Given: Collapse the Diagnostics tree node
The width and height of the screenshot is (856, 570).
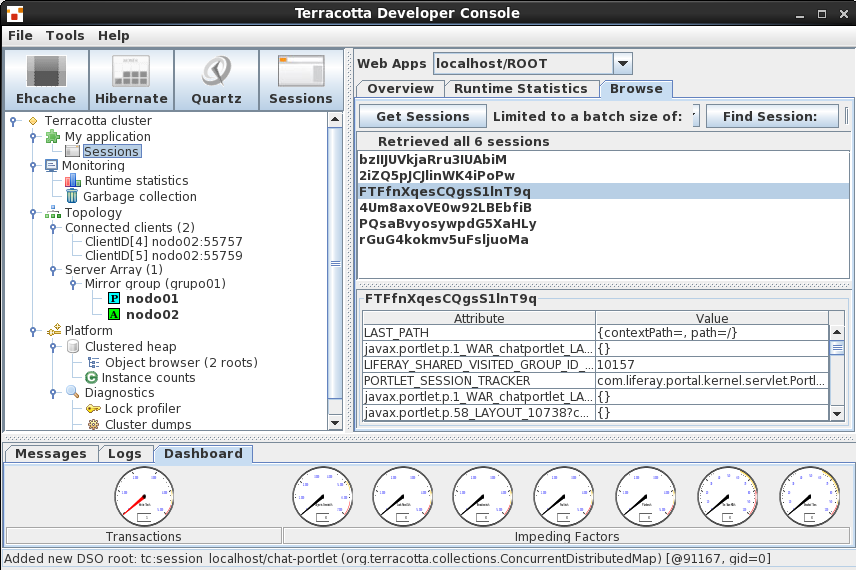Looking at the screenshot, I should [x=53, y=393].
